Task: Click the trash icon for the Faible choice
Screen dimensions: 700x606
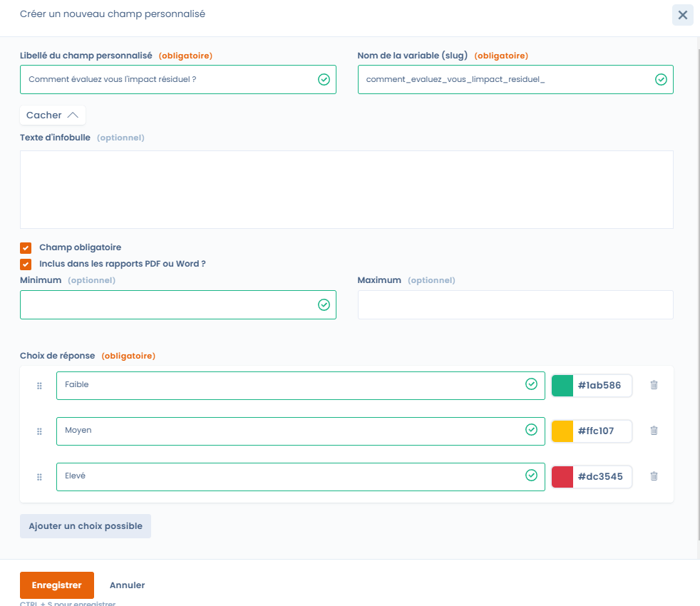Action: (654, 385)
